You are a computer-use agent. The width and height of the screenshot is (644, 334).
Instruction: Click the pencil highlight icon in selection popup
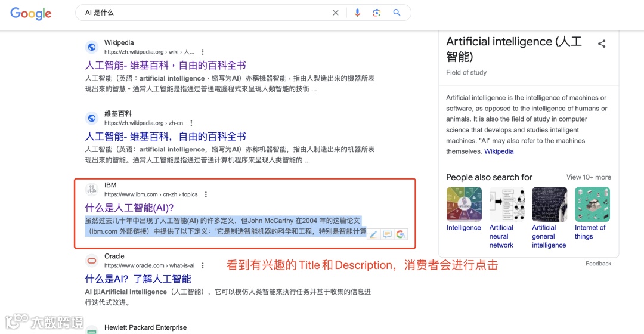pyautogui.click(x=373, y=234)
